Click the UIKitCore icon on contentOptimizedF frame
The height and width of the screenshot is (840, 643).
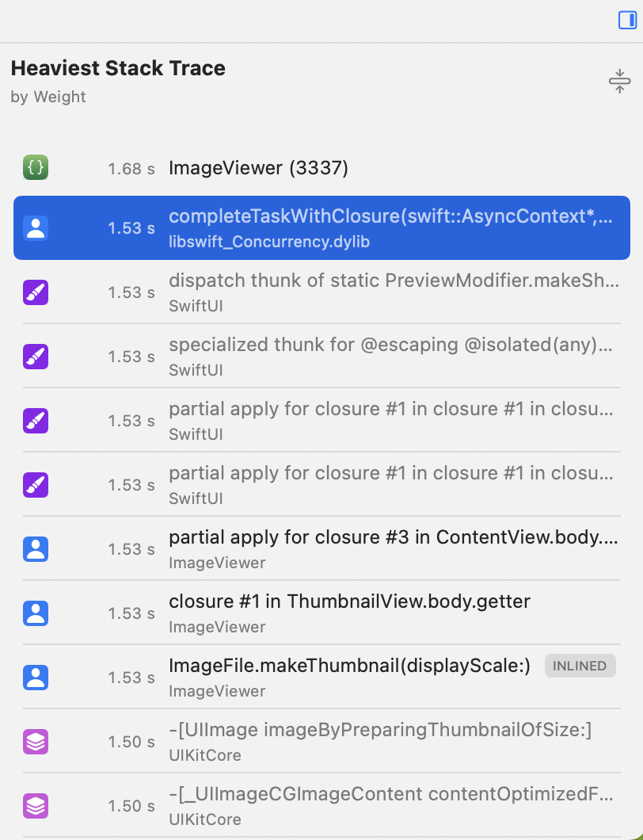[x=35, y=806]
